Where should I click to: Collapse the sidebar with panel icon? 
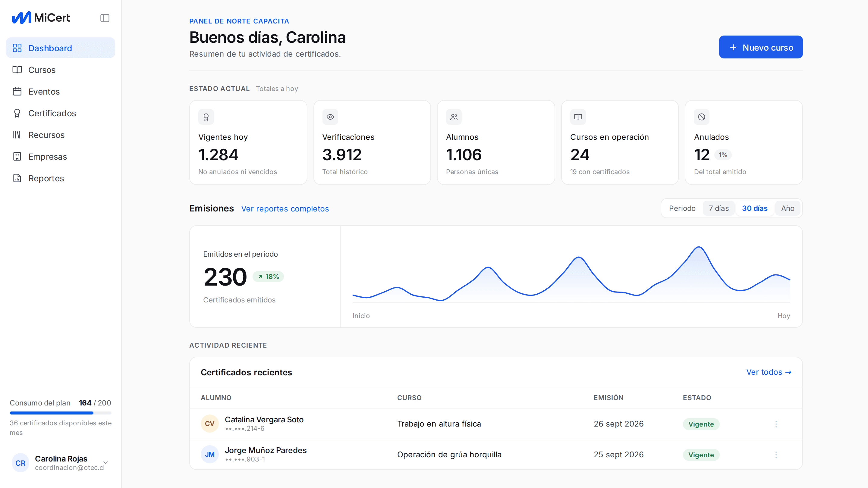(105, 18)
